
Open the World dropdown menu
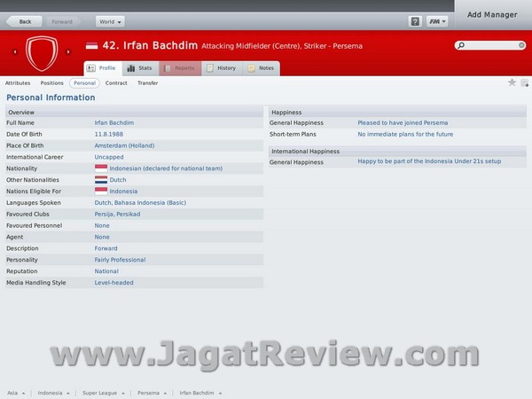[x=110, y=21]
